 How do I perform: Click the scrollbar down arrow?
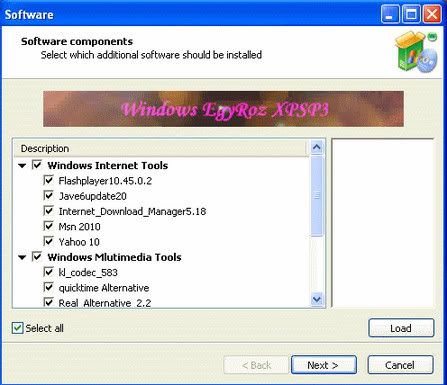tap(317, 299)
